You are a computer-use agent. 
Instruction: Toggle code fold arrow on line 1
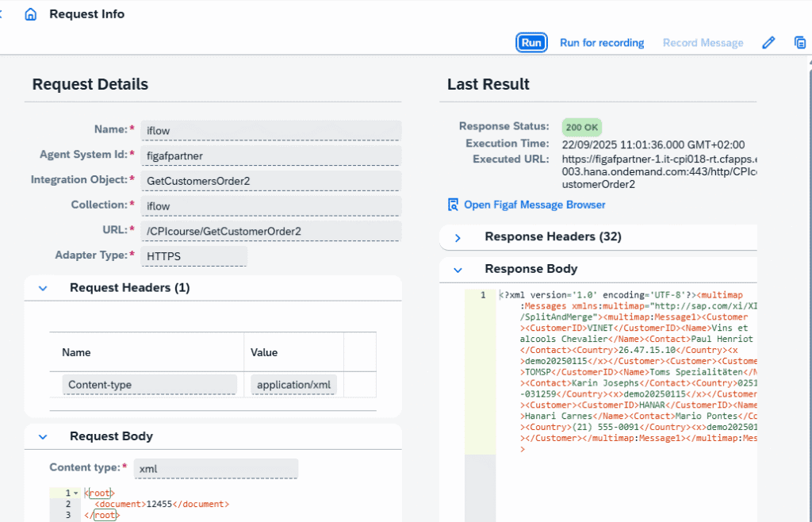tap(76, 493)
